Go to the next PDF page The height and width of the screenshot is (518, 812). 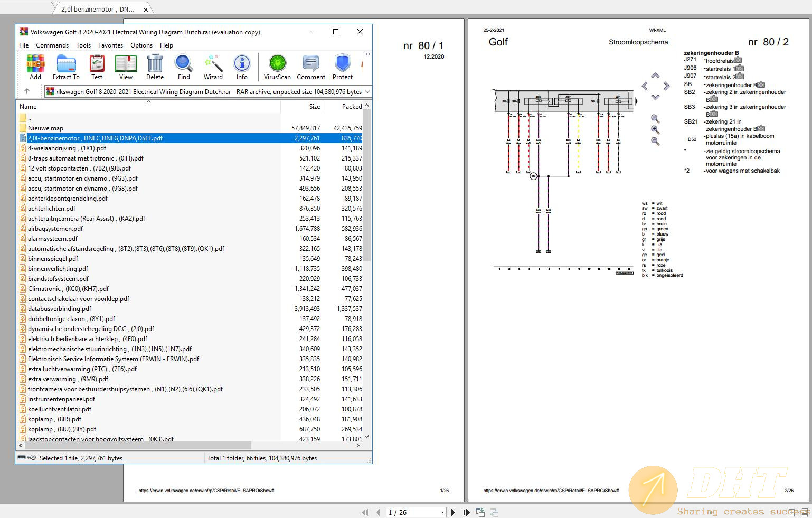pos(453,512)
